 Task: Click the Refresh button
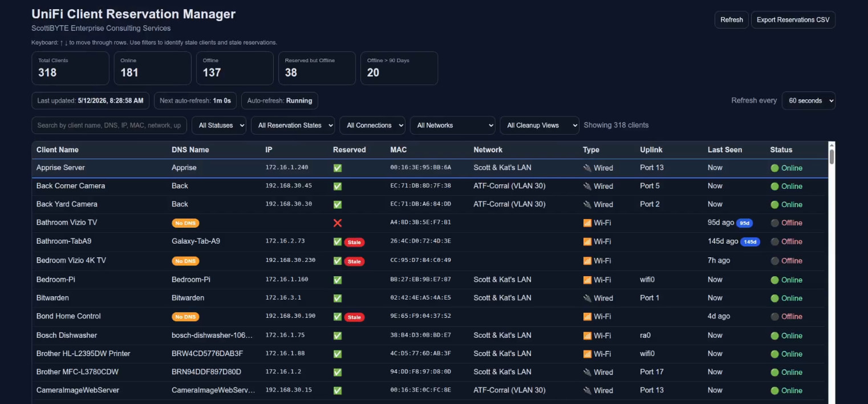[731, 19]
